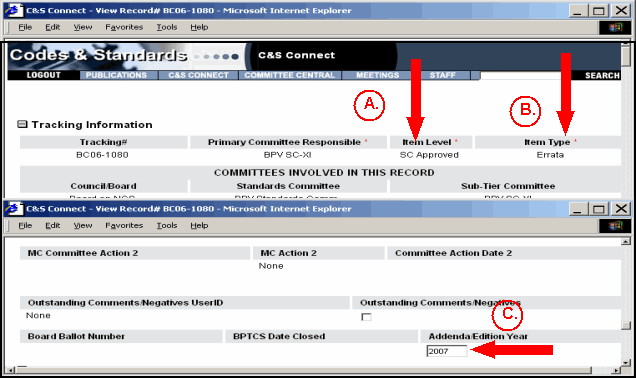Click the Tracking# column header
Image resolution: width=636 pixels, height=378 pixels.
coord(103,142)
